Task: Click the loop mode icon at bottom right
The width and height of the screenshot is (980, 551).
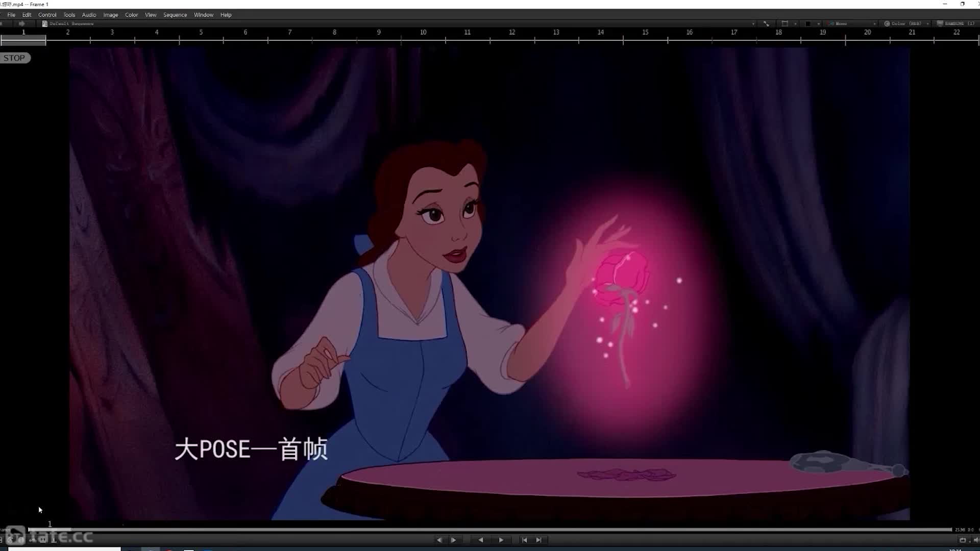Action: 963,540
